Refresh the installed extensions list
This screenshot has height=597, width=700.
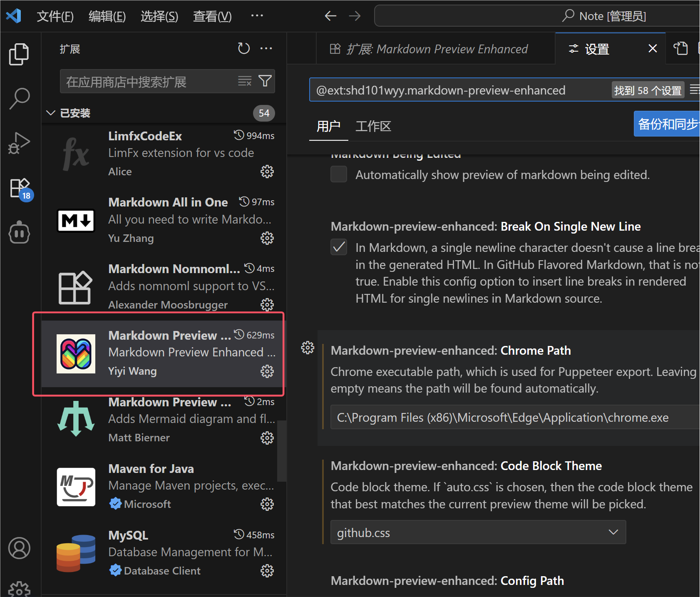tap(244, 48)
